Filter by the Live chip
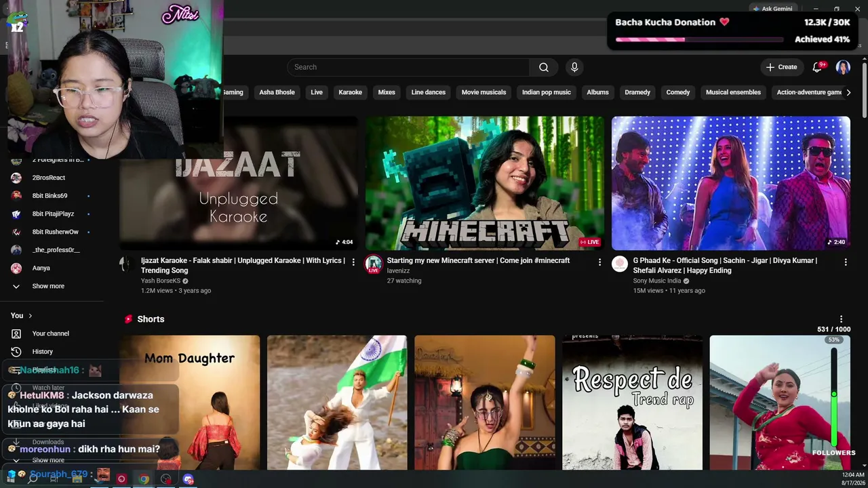Image resolution: width=868 pixels, height=488 pixels. [x=317, y=92]
